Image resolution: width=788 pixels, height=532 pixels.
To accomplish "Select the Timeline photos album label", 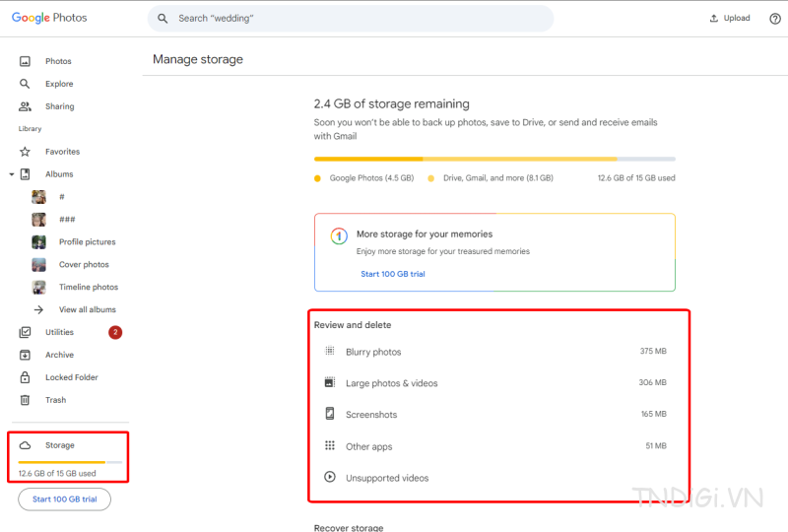I will tap(89, 287).
